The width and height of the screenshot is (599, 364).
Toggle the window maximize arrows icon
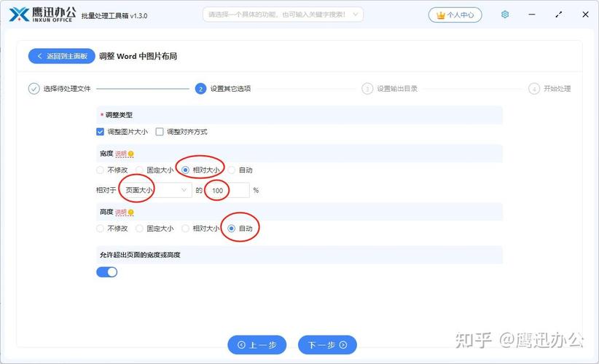tap(558, 15)
